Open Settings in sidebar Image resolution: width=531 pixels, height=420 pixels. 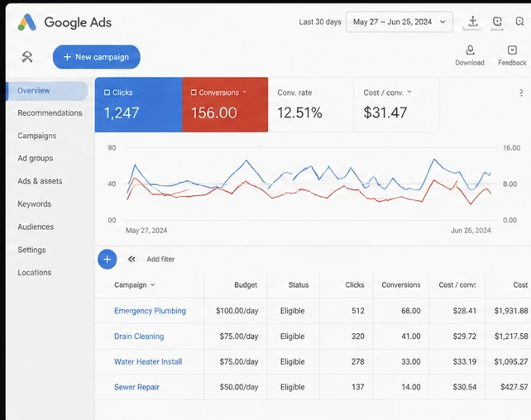(31, 250)
